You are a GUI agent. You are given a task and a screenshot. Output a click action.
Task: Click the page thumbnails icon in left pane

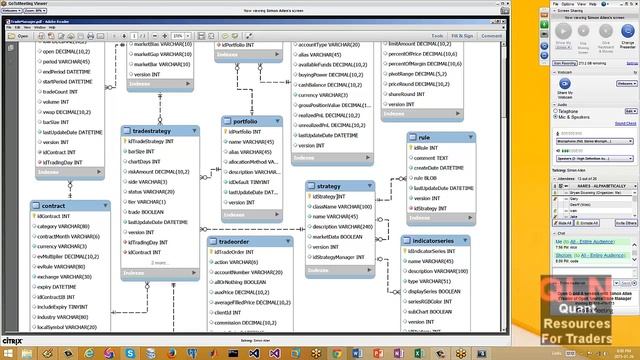(11, 48)
